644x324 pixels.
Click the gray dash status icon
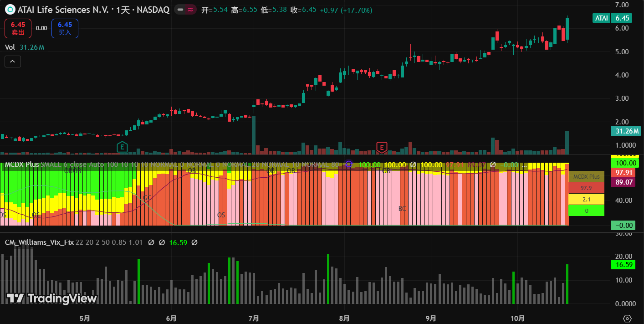pos(181,10)
